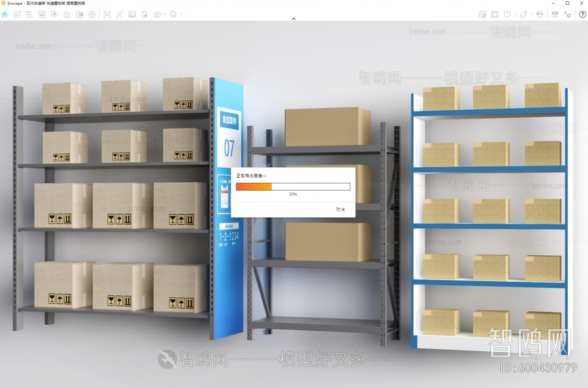Open the 3D model export dropdown chevron
The height and width of the screenshot is (388, 588).
(x=515, y=15)
